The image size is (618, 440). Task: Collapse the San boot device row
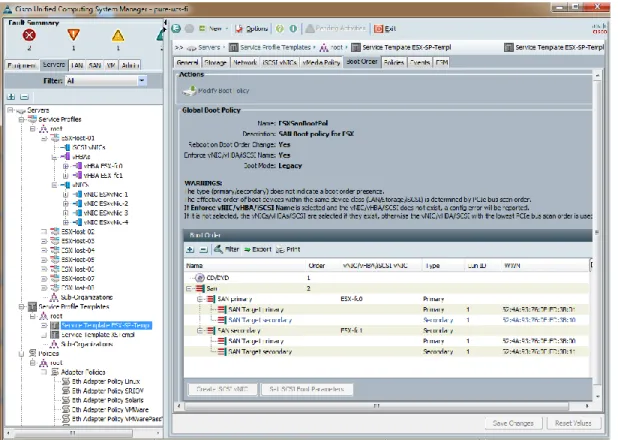tap(189, 289)
